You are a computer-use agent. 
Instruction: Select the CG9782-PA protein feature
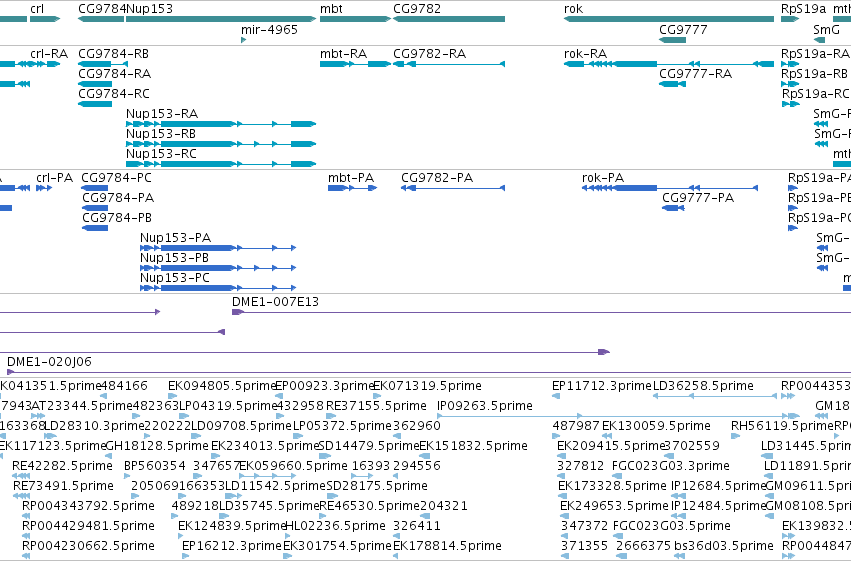[x=453, y=188]
